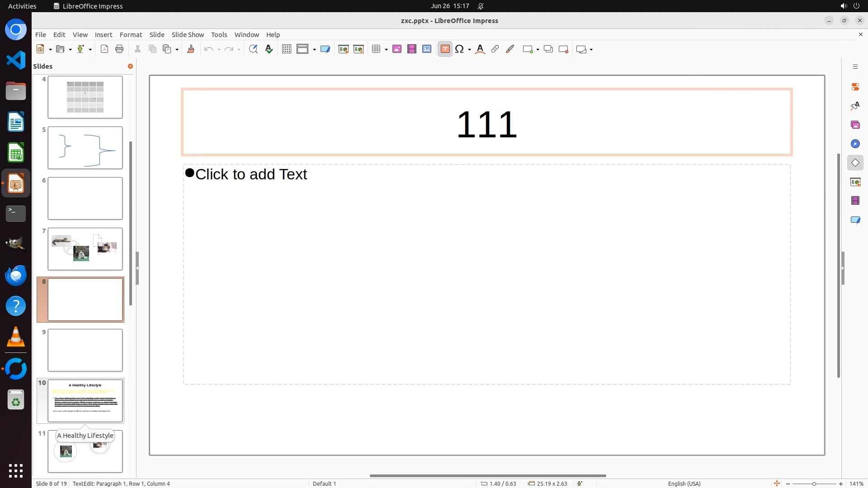Open the Slide Show menu

pyautogui.click(x=188, y=34)
